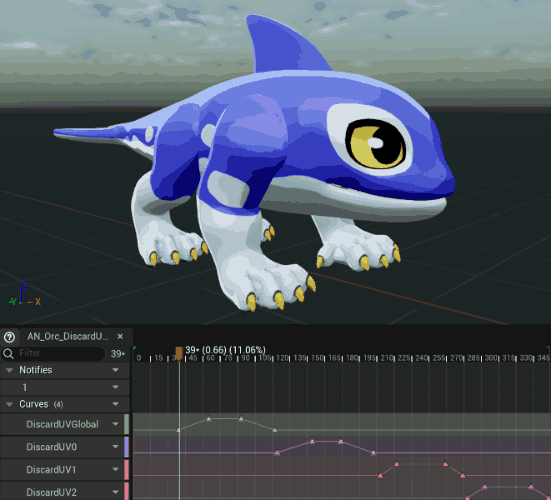Select the DiscardUVGlobal keyframe near frame 90
The width and height of the screenshot is (551, 500).
tap(241, 418)
